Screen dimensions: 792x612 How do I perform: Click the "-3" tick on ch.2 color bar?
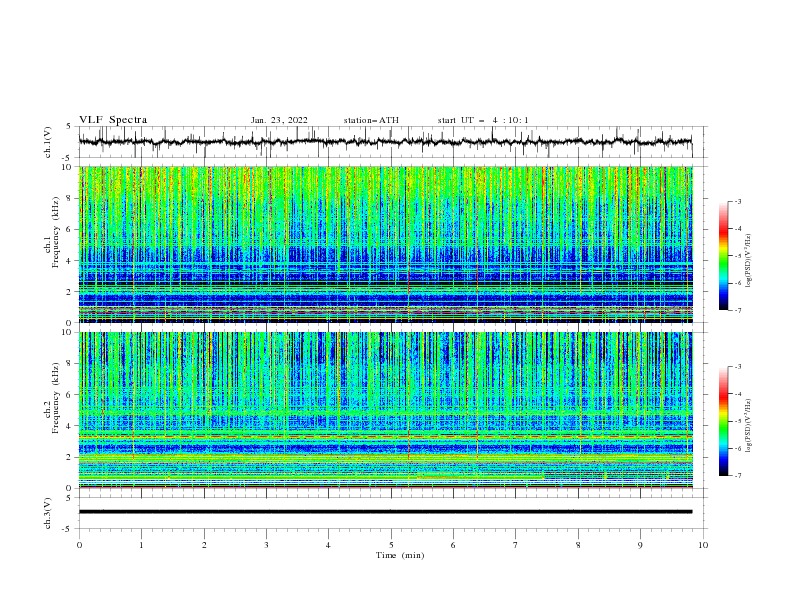[x=738, y=367]
